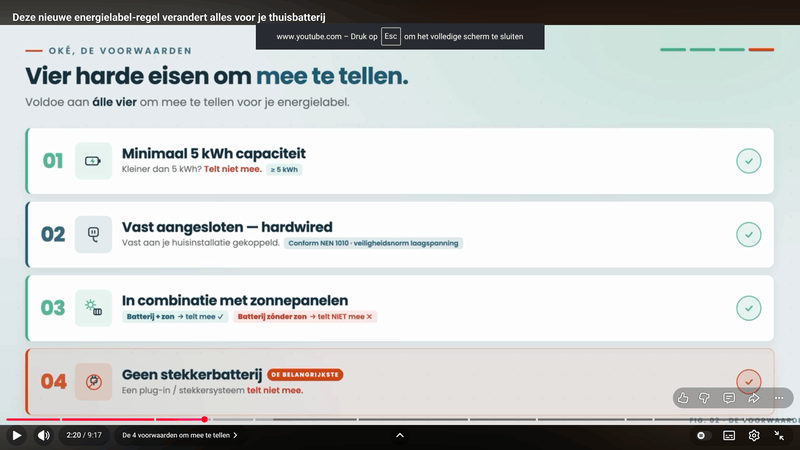800x450 pixels.
Task: Click checkmark circle for Vast aangesloten
Action: 748,235
